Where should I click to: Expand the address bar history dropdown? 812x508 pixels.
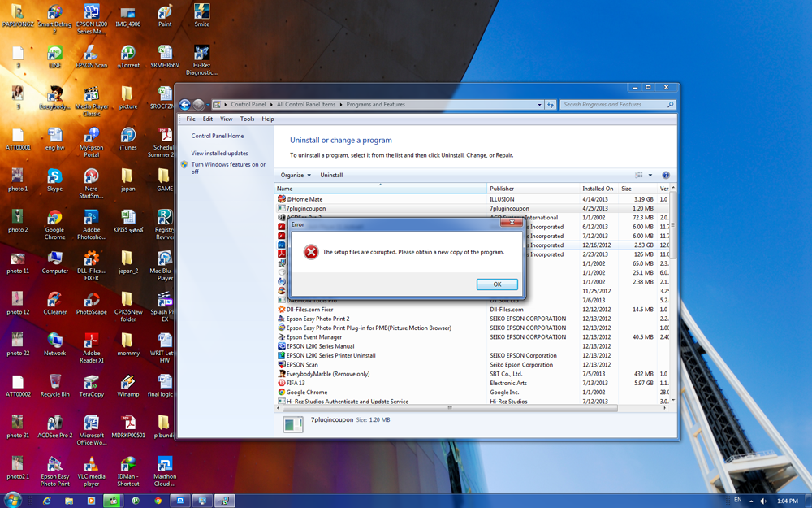[x=539, y=105]
